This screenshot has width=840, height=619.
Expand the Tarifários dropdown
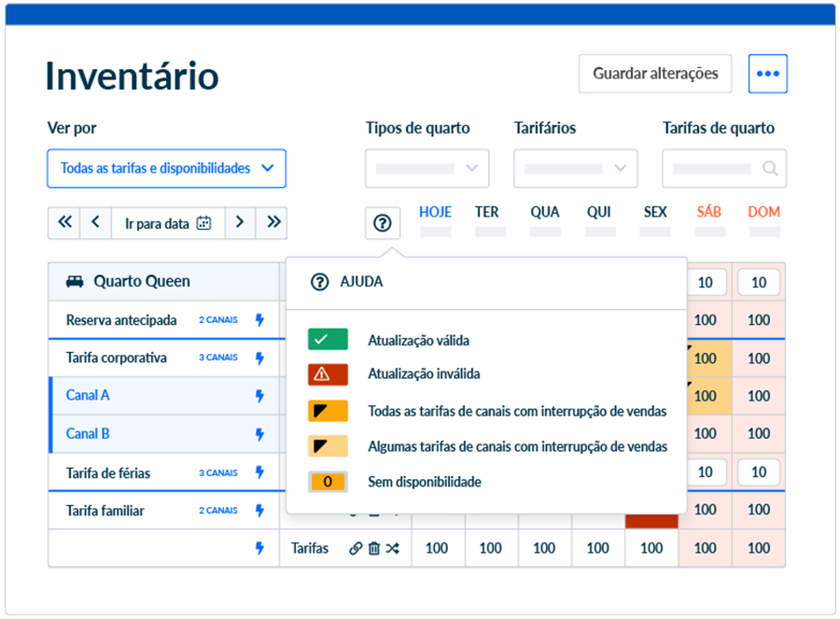(x=575, y=169)
